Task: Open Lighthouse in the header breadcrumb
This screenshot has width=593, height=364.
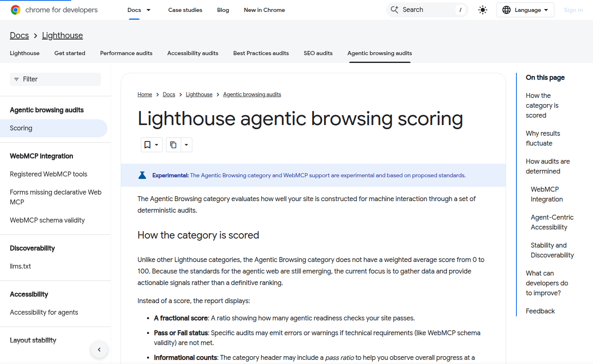Action: coord(62,35)
